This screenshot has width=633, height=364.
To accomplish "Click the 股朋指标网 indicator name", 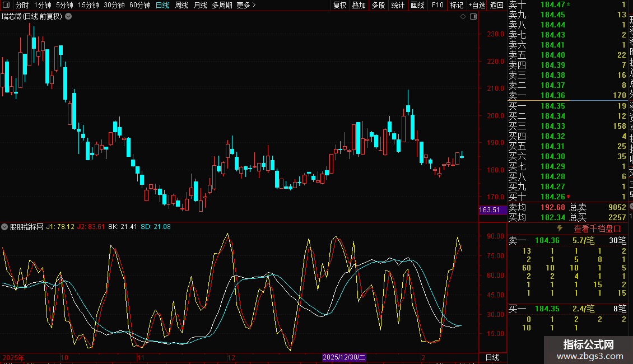I will 27,227.
